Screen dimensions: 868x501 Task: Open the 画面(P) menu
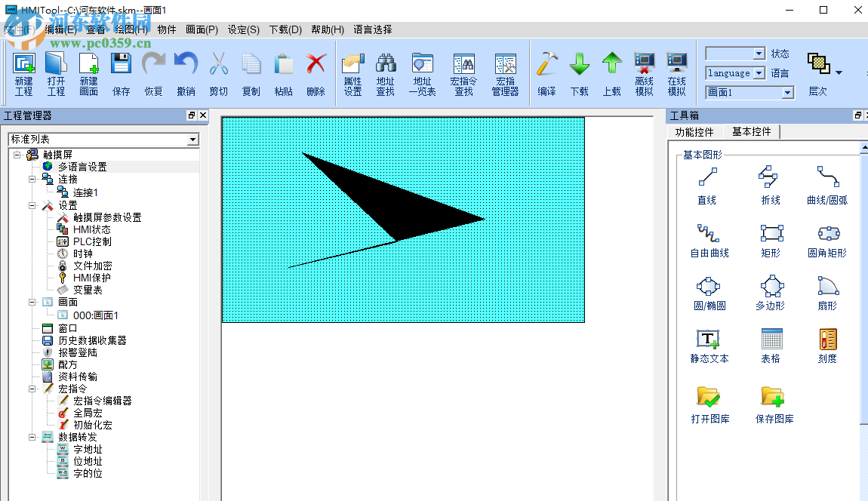coord(202,30)
